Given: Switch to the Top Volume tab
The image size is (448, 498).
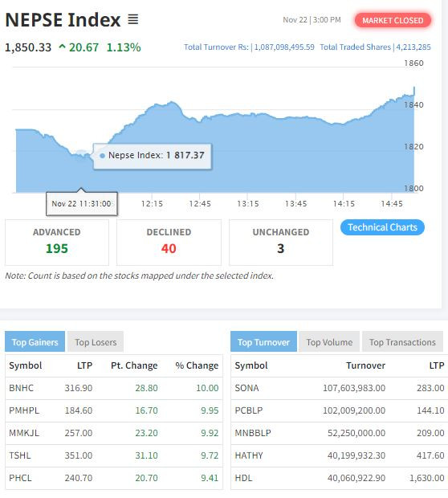Looking at the screenshot, I should 329,341.
